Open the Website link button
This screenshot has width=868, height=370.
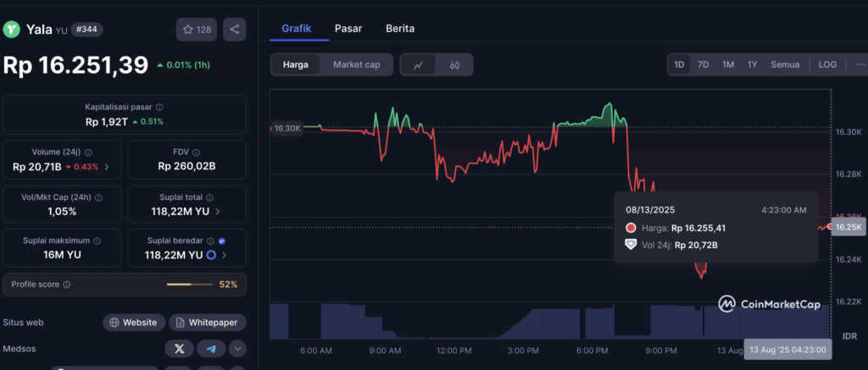pyautogui.click(x=134, y=323)
